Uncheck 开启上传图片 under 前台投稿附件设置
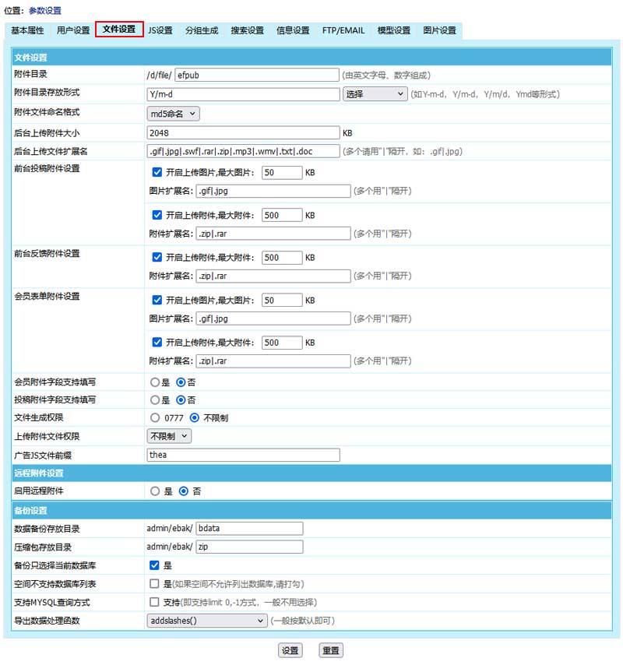The width and height of the screenshot is (623, 672). [x=157, y=172]
